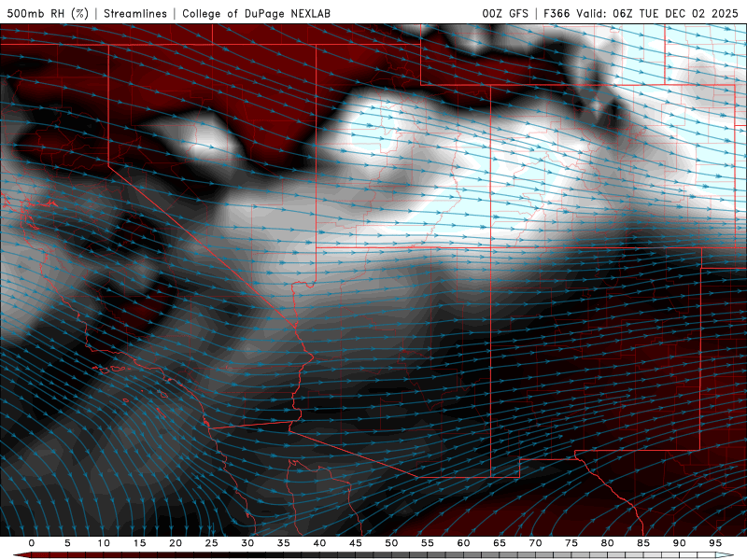Click the "50" colorbar label
This screenshot has width=747, height=560.
point(391,543)
